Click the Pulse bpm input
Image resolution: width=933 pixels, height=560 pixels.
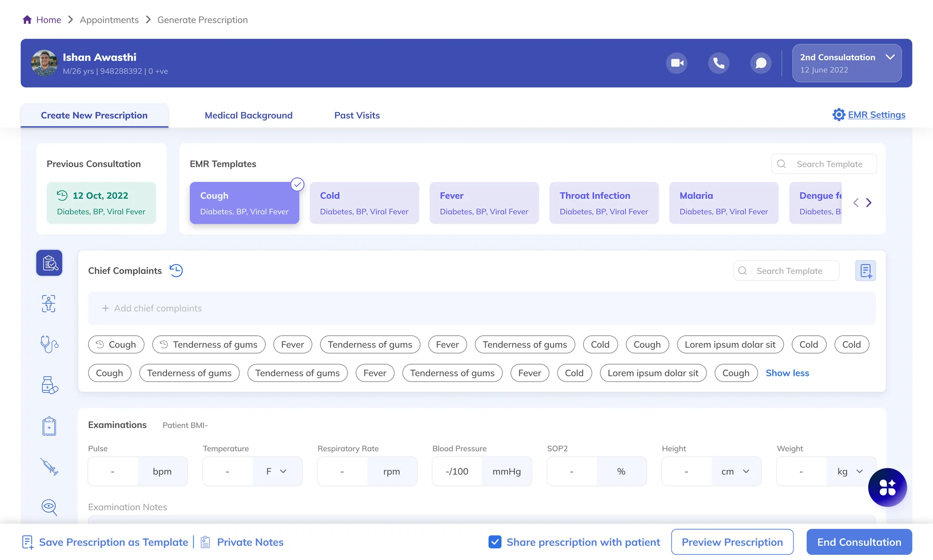click(x=113, y=471)
